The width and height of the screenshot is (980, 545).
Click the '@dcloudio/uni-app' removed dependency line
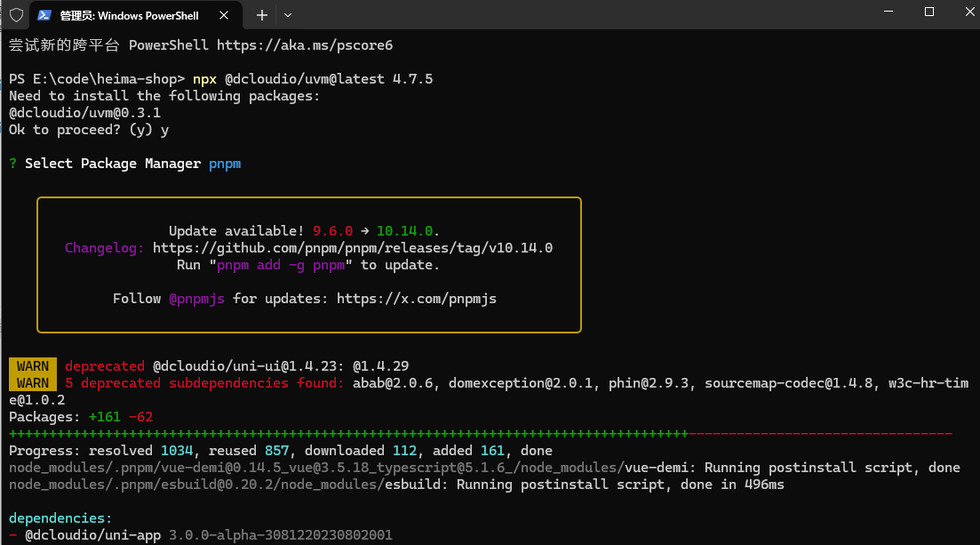pos(201,535)
